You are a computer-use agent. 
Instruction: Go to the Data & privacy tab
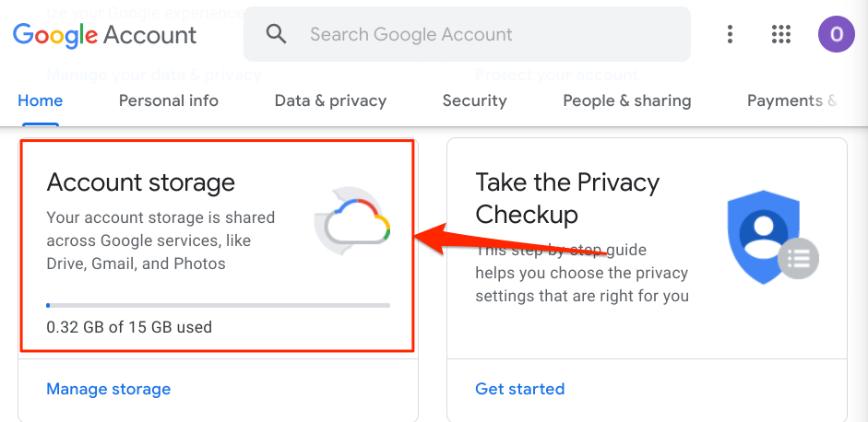(x=330, y=100)
